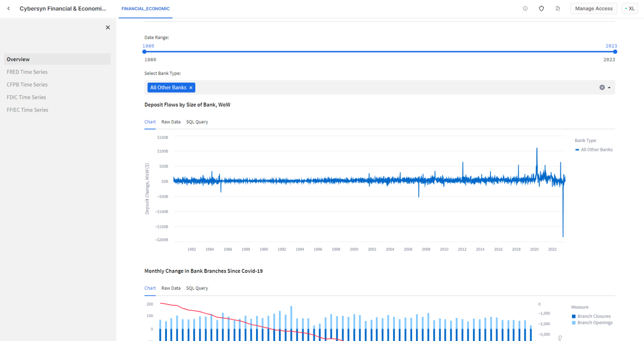Open the info circle icon in header
Viewport: 644px width, 341px height.
[525, 8]
